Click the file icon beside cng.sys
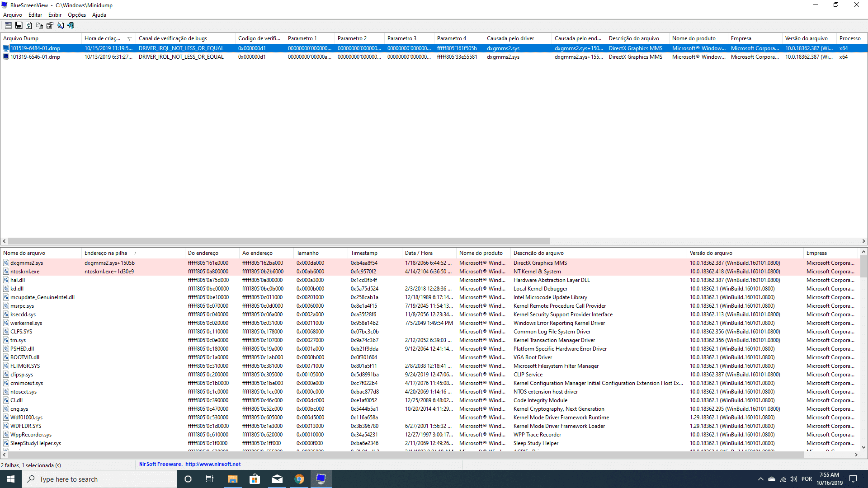 point(6,409)
